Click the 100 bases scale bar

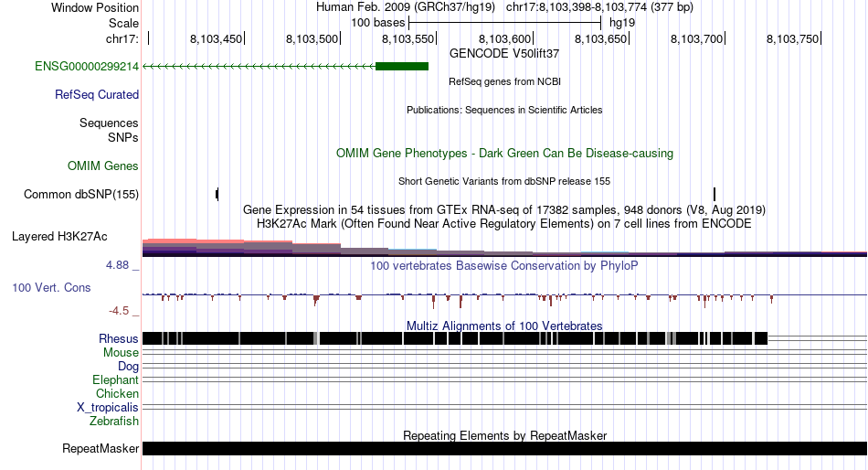[504, 23]
